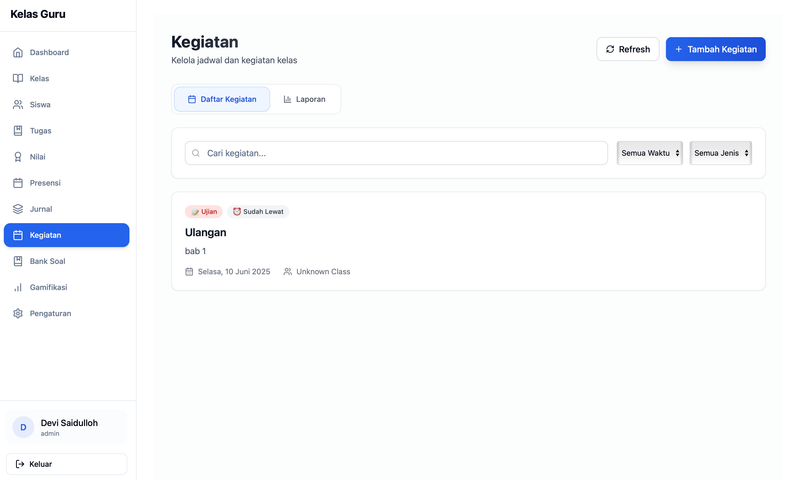Log out using the Keluar button

coord(66,464)
